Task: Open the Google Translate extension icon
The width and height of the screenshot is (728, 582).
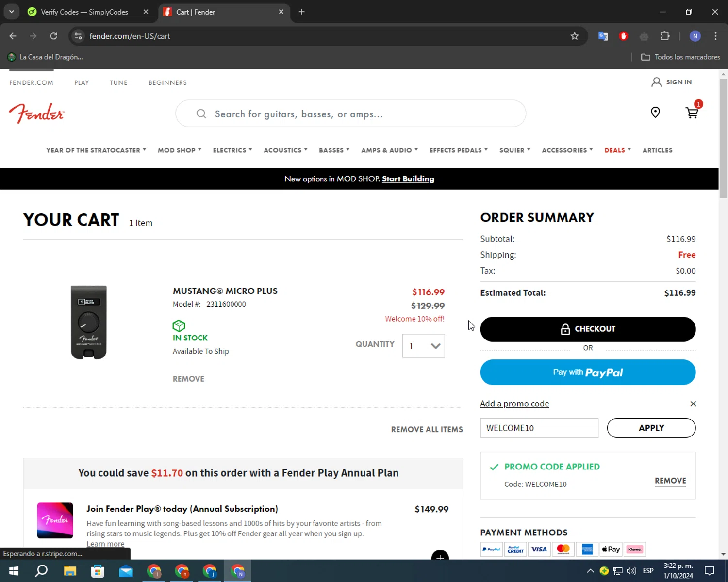Action: pos(603,36)
